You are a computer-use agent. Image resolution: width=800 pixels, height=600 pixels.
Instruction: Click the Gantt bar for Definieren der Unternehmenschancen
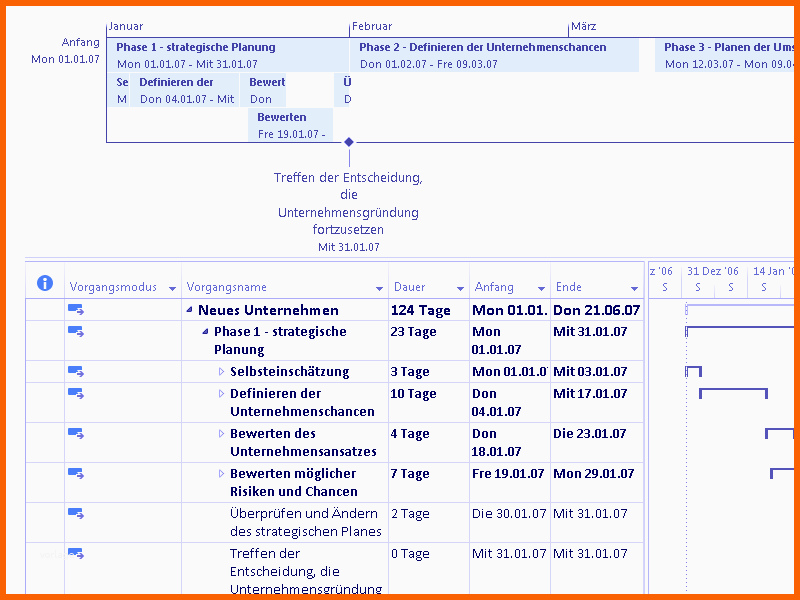pyautogui.click(x=733, y=393)
